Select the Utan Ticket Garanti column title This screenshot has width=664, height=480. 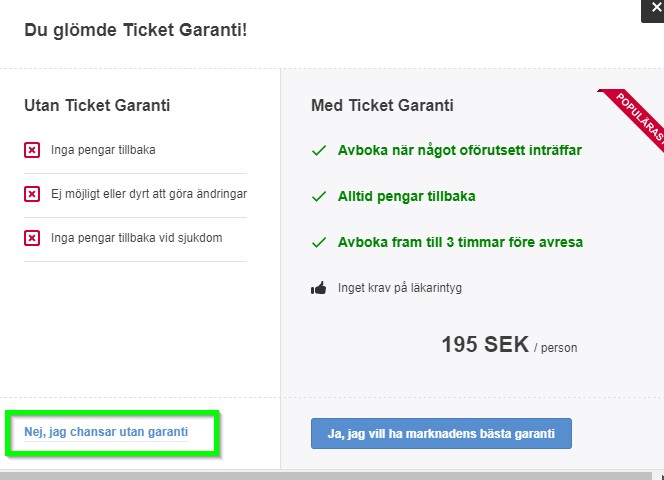97,105
